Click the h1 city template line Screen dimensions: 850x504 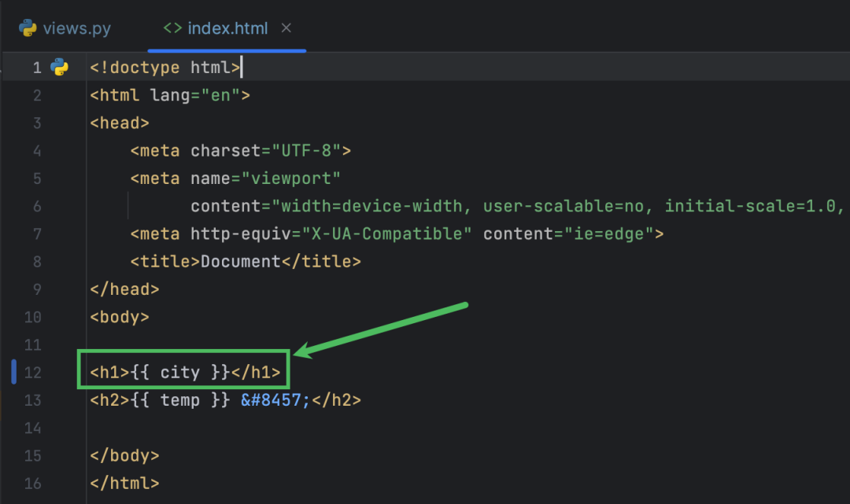(x=185, y=373)
